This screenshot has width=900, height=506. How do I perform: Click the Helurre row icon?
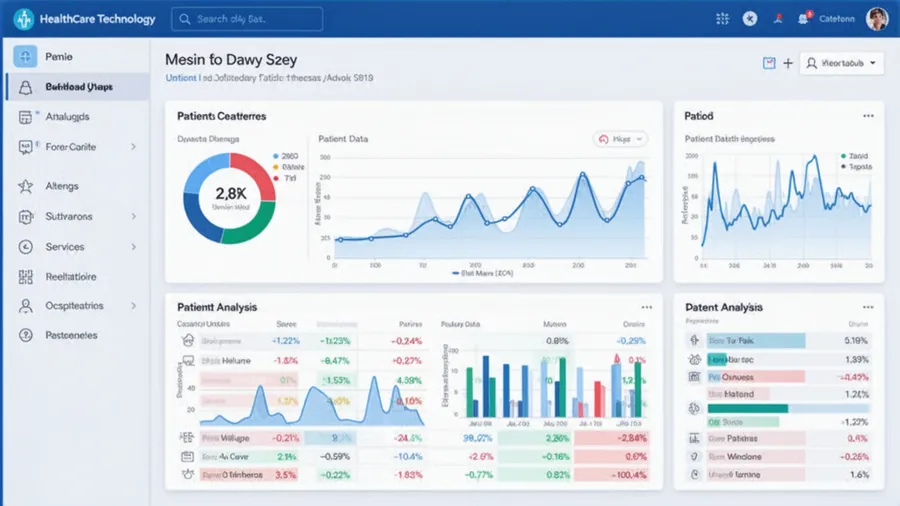188,361
